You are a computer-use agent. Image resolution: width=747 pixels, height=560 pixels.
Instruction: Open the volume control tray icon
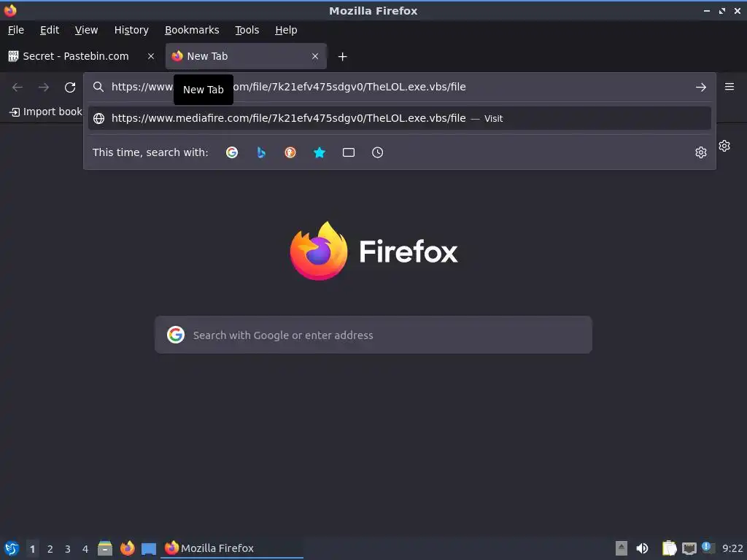pos(642,548)
